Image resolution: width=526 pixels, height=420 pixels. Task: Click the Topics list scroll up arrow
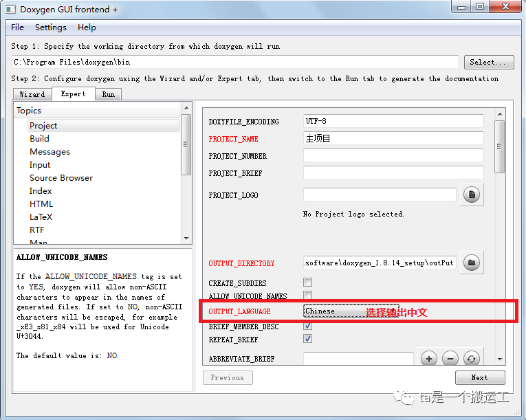click(x=186, y=108)
